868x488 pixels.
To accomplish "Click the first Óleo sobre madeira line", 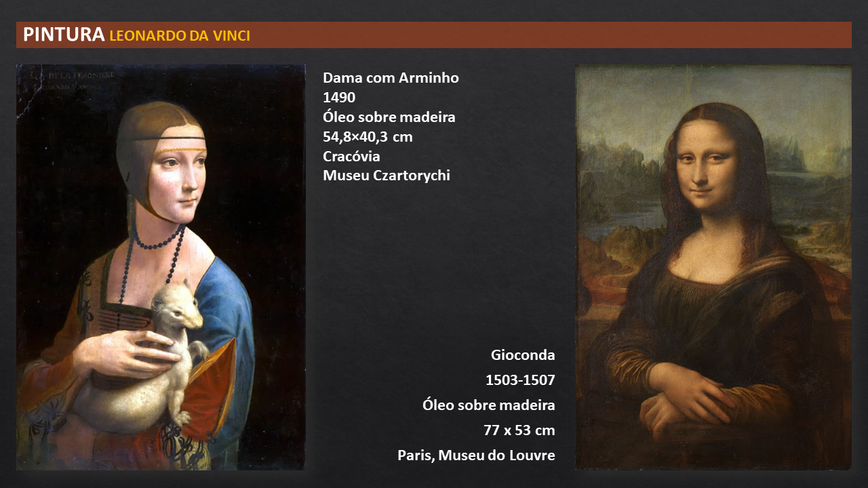I will (x=389, y=117).
